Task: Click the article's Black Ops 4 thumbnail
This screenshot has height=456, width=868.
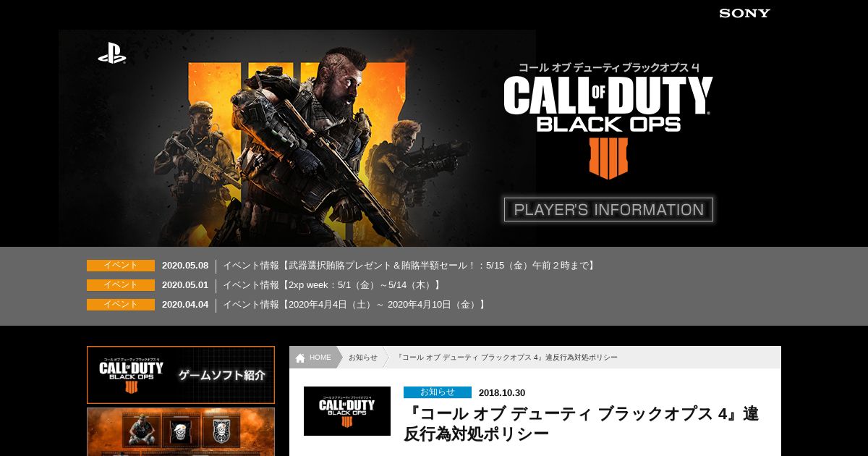Action: [x=347, y=411]
